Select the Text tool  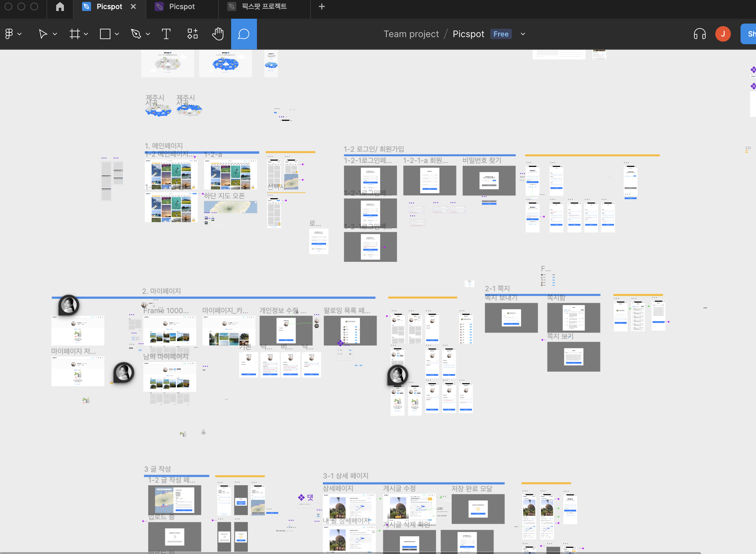click(166, 34)
